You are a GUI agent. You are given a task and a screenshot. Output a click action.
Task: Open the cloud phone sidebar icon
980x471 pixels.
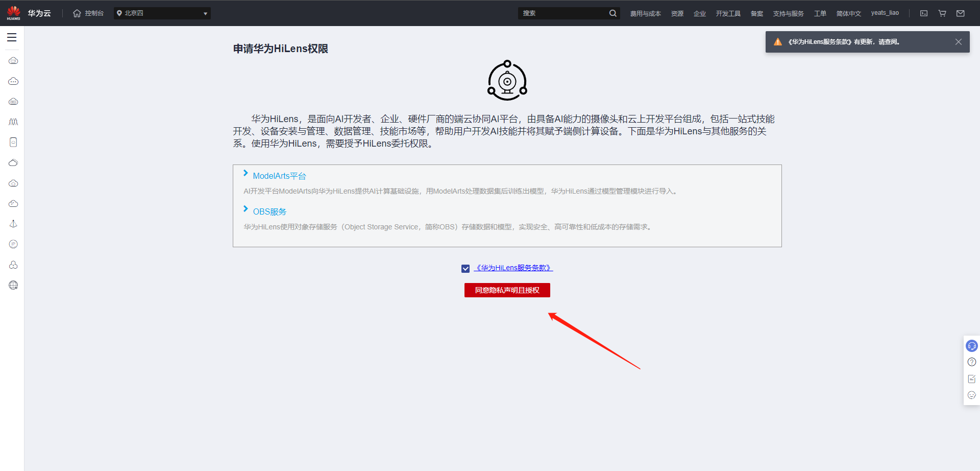tap(13, 142)
